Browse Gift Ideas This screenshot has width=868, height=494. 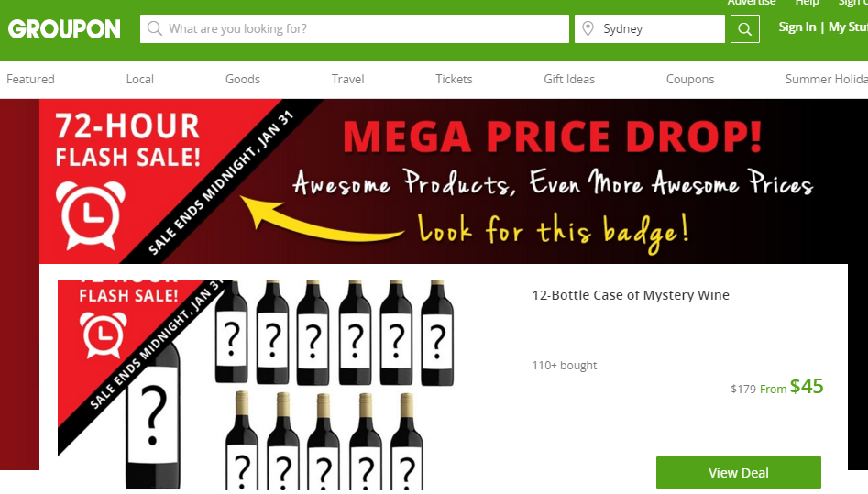569,79
